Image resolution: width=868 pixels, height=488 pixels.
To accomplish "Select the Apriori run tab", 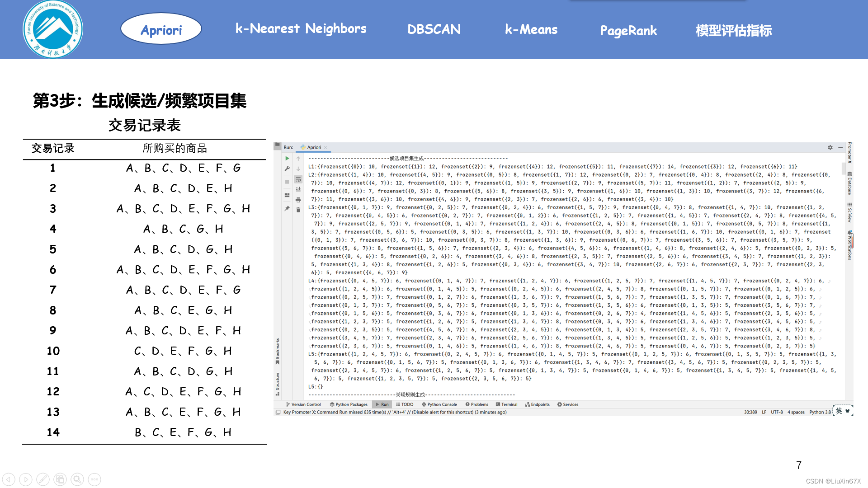I will pos(313,148).
